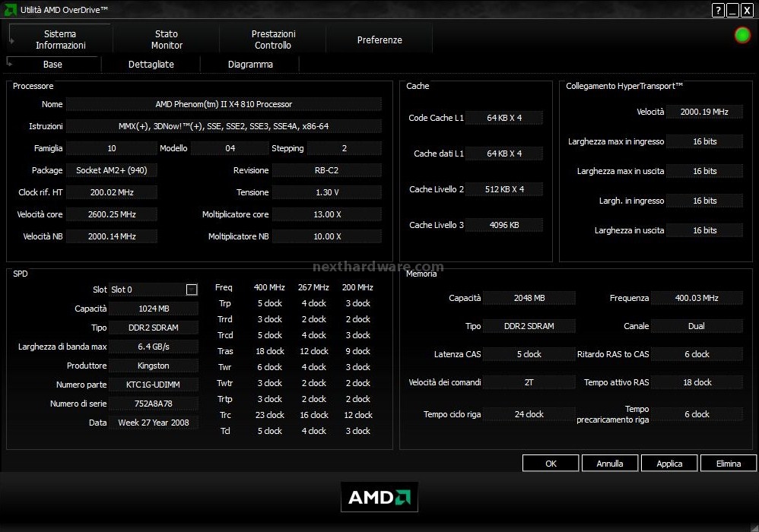
Task: Click the Cache Livello 2 value 512 KB X 4
Action: pos(504,189)
